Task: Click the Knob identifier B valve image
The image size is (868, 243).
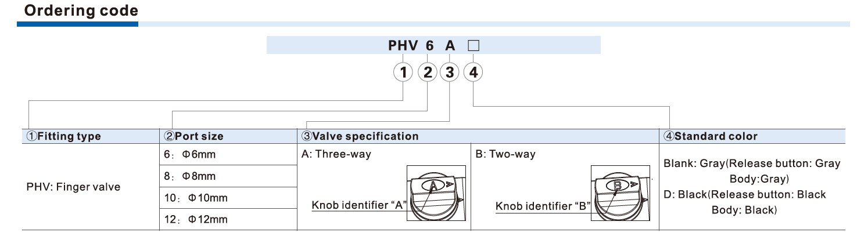Action: [x=617, y=195]
